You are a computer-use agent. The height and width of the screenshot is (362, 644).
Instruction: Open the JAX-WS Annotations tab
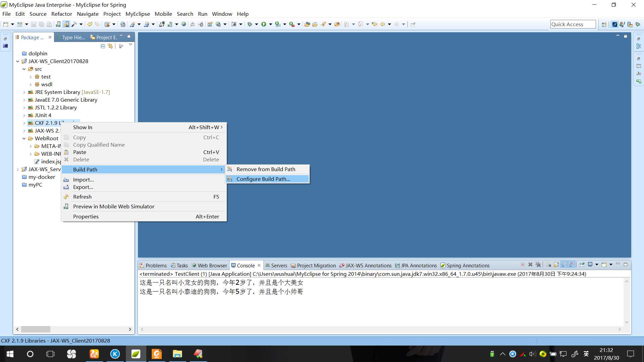pyautogui.click(x=365, y=265)
